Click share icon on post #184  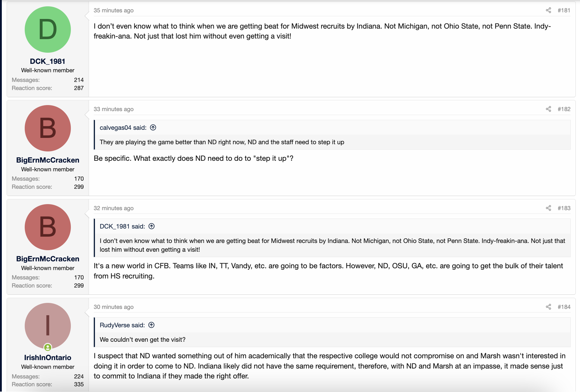point(548,307)
